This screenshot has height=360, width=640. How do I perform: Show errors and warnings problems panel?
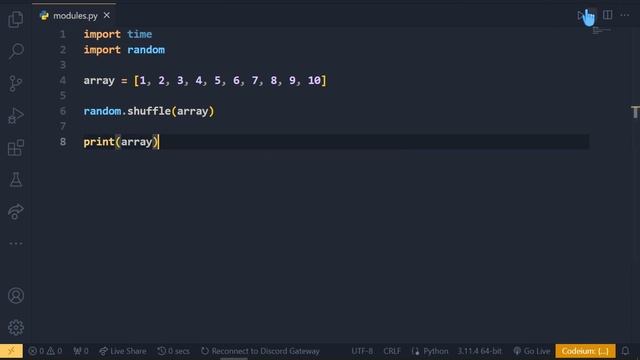45,351
